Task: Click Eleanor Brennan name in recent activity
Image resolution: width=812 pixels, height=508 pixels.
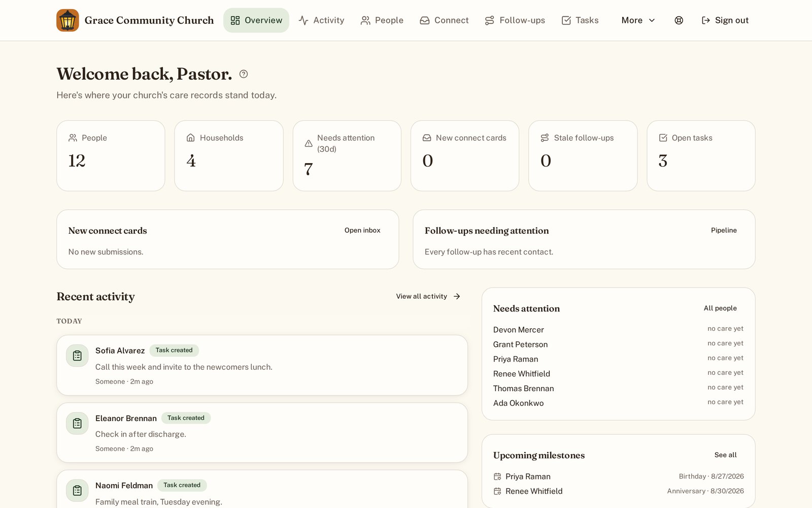Action: [x=126, y=418]
